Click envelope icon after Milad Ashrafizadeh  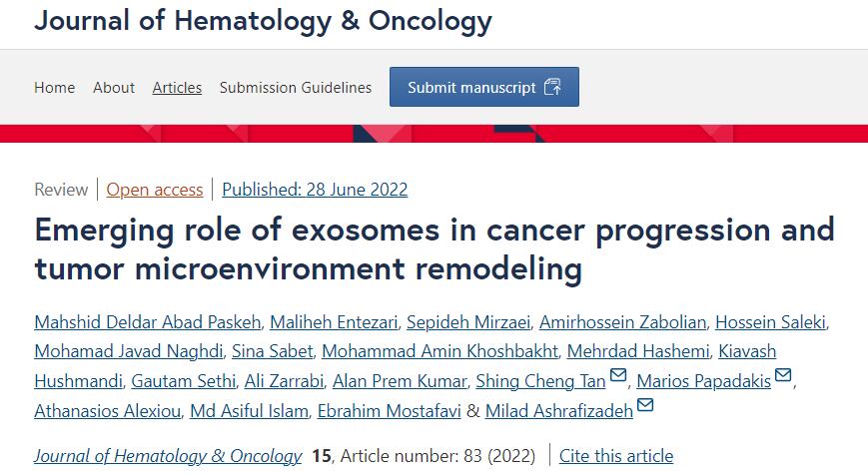click(645, 405)
